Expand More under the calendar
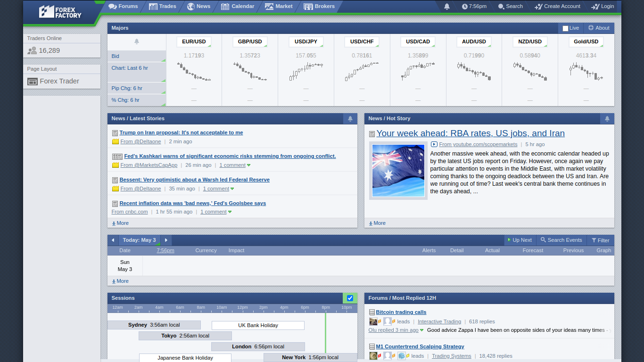This screenshot has width=644, height=362. (x=120, y=281)
